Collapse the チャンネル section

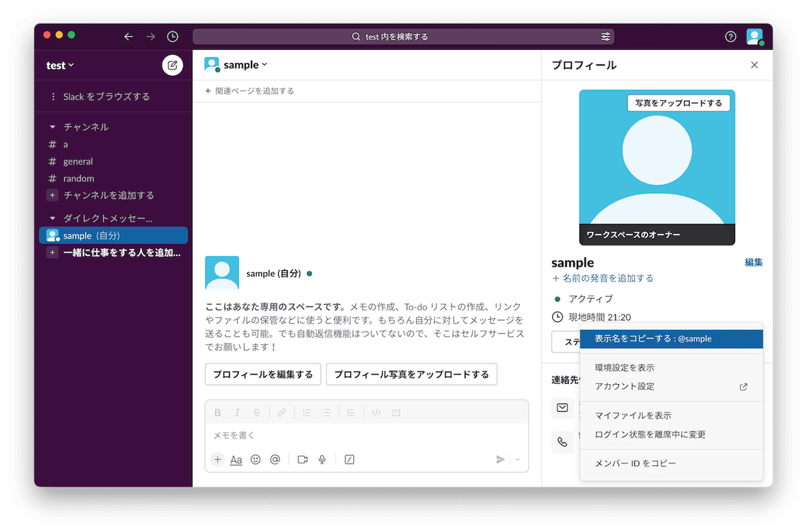point(52,127)
